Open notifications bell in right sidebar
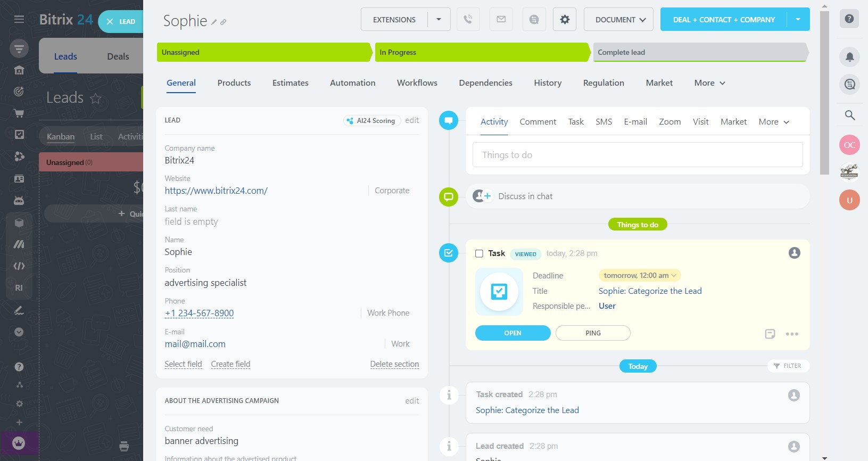 point(849,57)
